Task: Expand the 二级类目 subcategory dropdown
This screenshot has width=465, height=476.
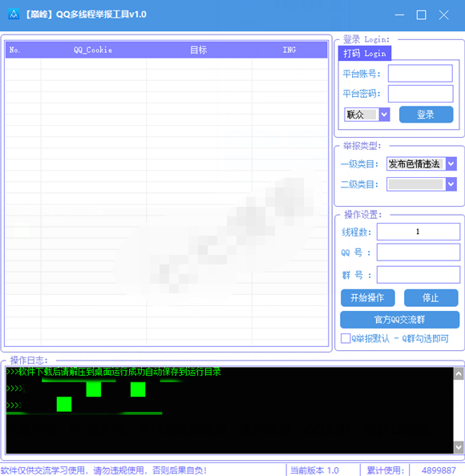Action: coord(451,184)
